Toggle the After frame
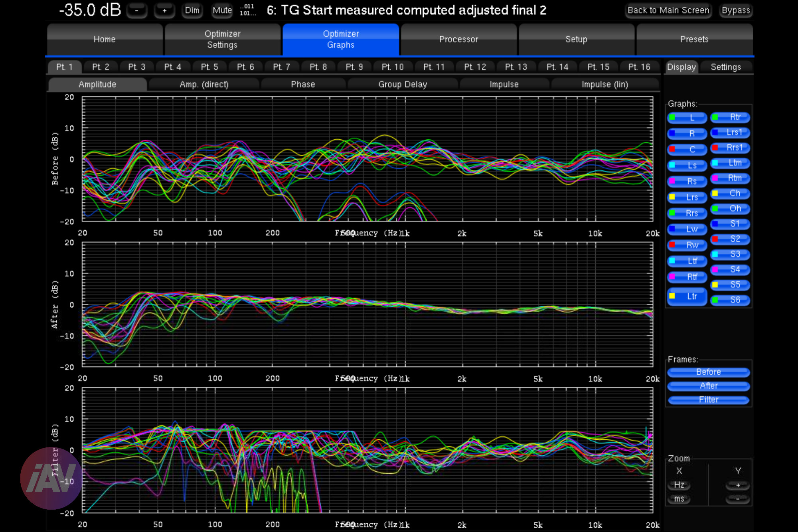798x532 pixels. click(x=709, y=386)
